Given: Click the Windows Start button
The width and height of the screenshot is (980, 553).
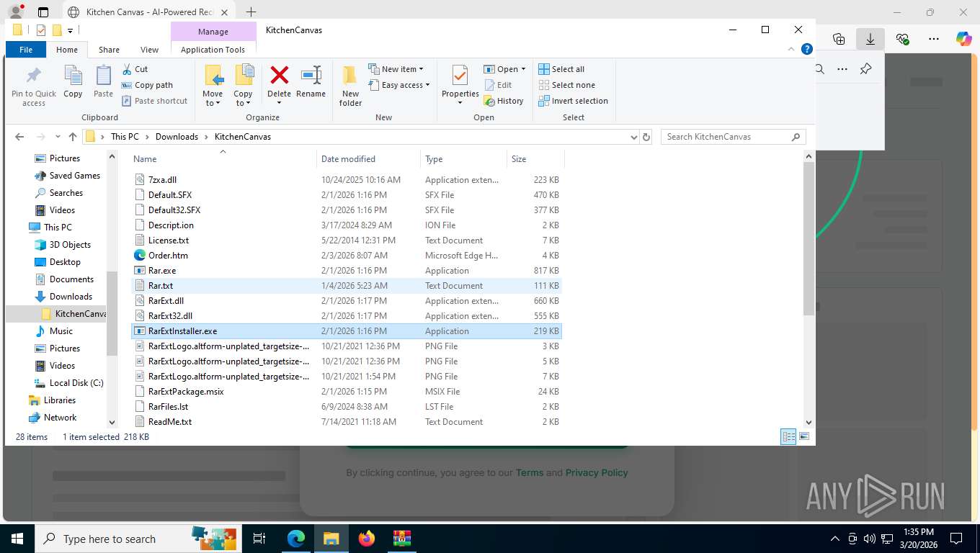Looking at the screenshot, I should pos(17,539).
